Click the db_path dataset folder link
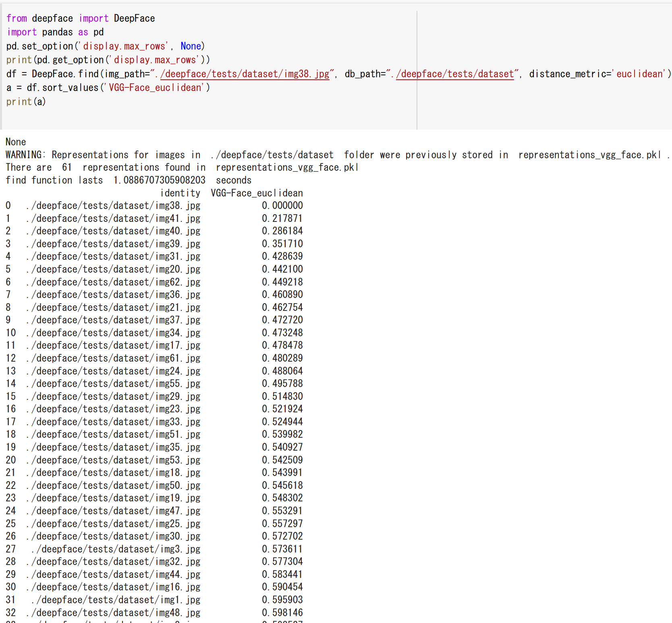The image size is (672, 623). point(455,74)
